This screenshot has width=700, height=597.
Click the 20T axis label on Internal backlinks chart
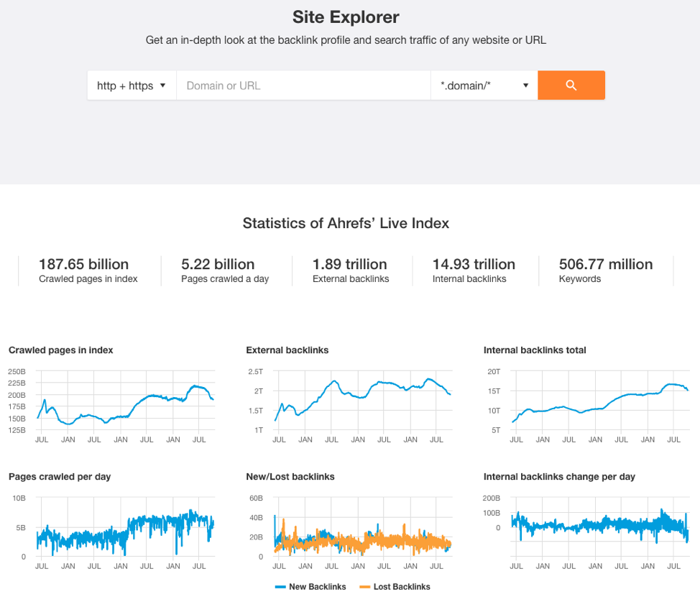pos(494,371)
